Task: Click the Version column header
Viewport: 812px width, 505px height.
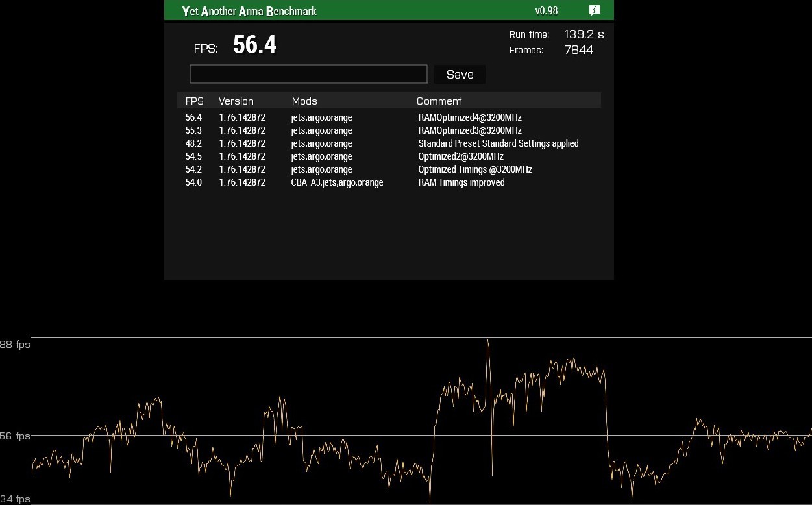Action: coord(236,101)
